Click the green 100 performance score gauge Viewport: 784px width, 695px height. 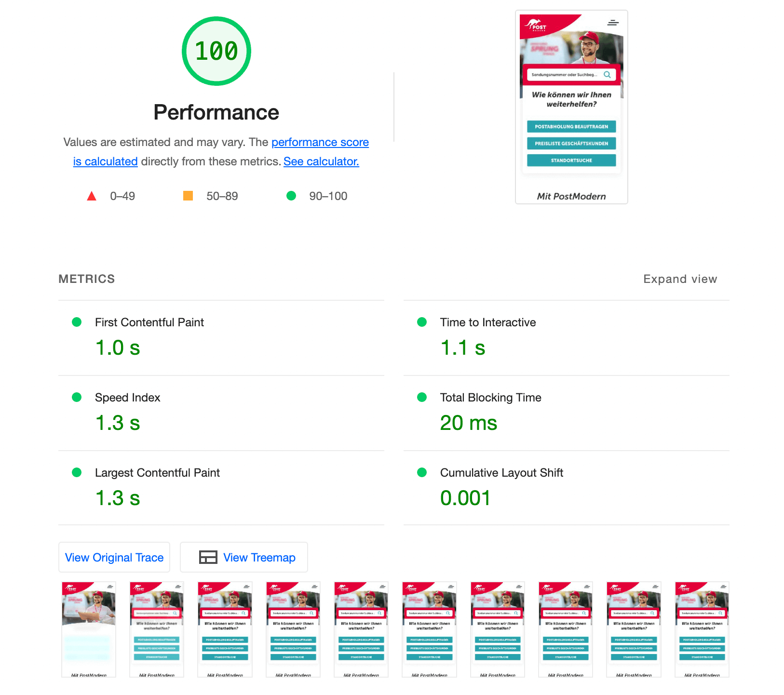216,51
